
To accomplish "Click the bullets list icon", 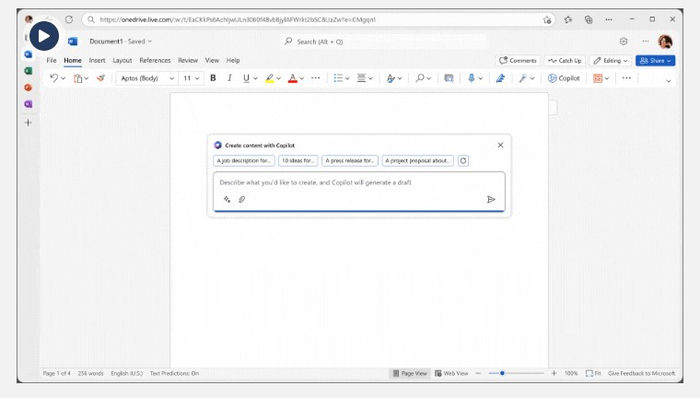I will click(338, 78).
